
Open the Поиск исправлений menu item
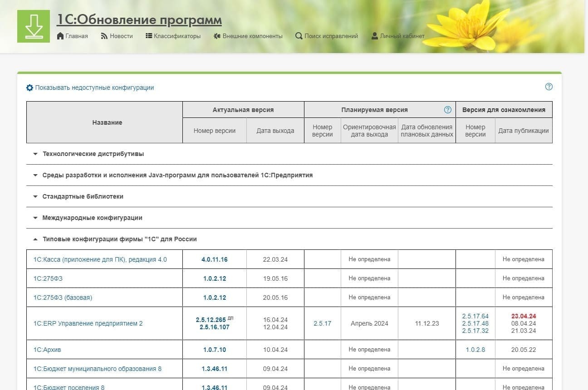[331, 36]
